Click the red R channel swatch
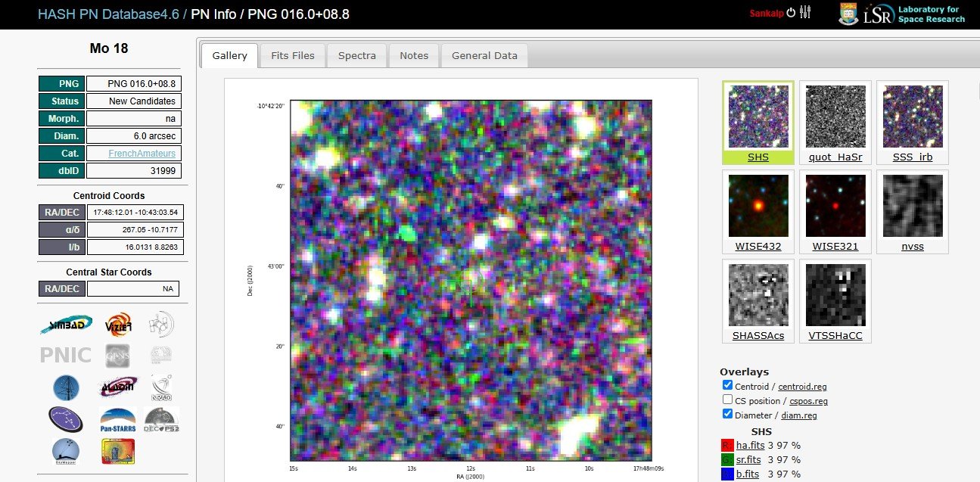Image resolution: width=980 pixels, height=482 pixels. pyautogui.click(x=727, y=446)
